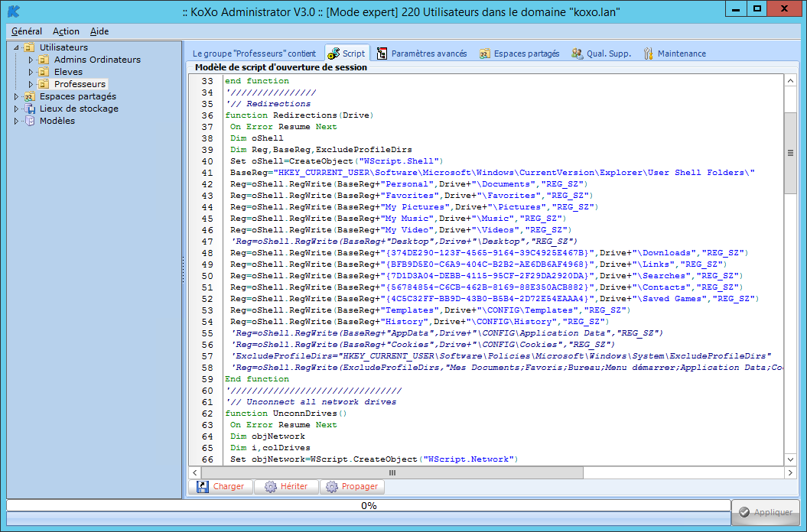Viewport: 807px width, 532px height.
Task: Open the Action menu
Action: point(66,31)
